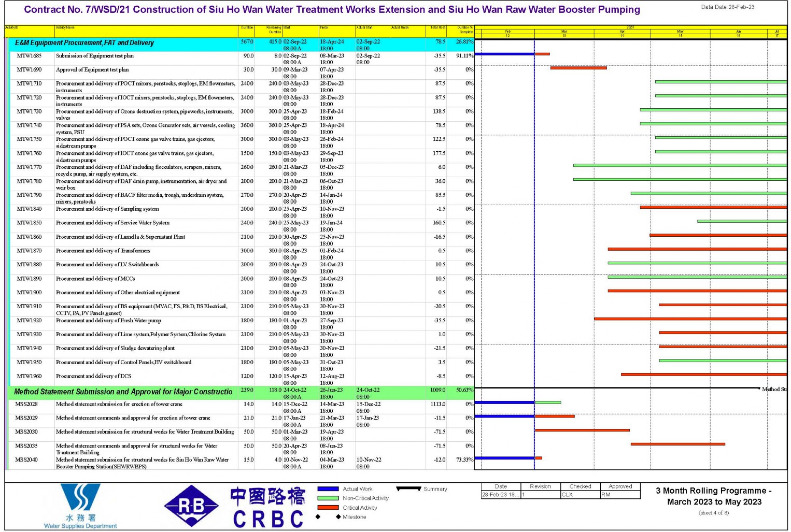Click the Water Supplies Department logo
The width and height of the screenshot is (791, 532).
(80, 506)
